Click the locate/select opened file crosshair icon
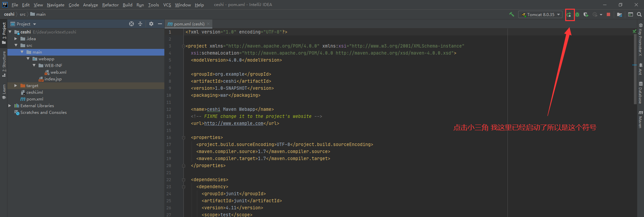The height and width of the screenshot is (217, 644). pyautogui.click(x=131, y=24)
